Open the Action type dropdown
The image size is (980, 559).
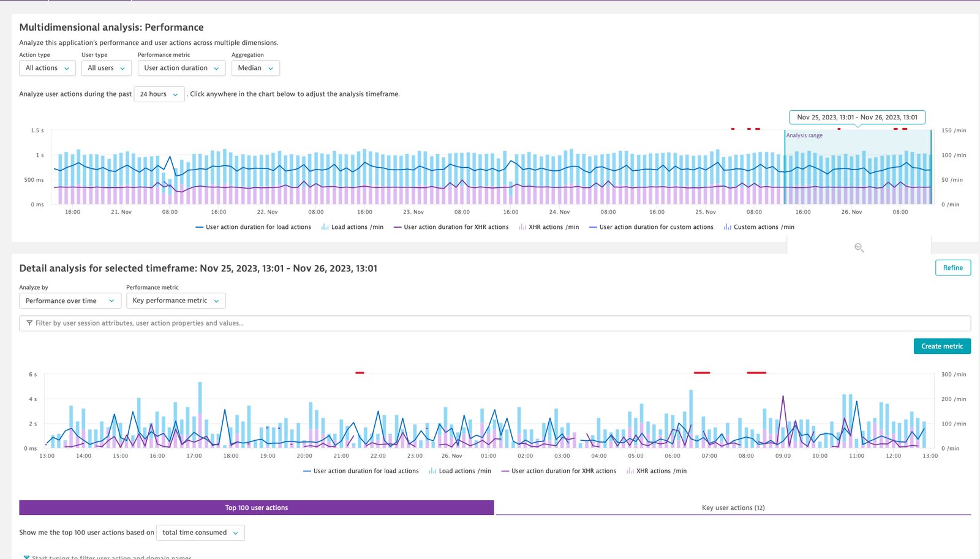pyautogui.click(x=47, y=68)
